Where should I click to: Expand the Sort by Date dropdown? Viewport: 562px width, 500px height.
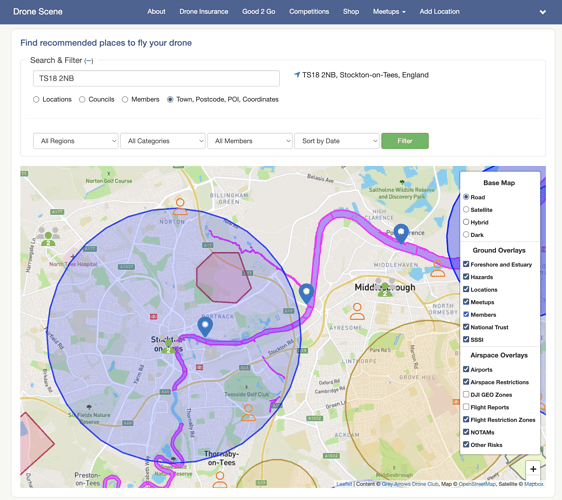337,141
